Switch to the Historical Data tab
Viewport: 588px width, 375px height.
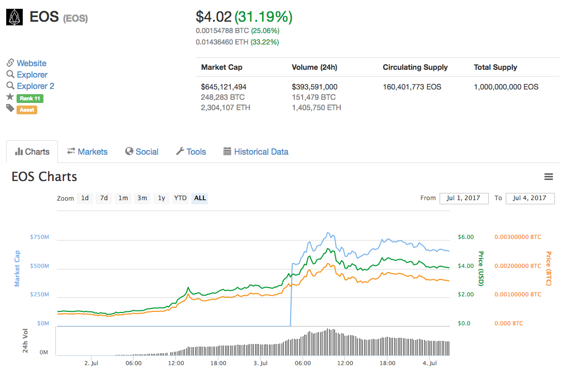256,152
